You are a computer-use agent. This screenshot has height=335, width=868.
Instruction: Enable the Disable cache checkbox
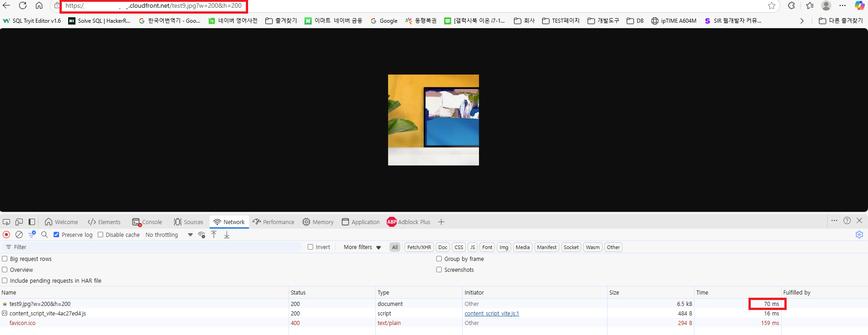[x=100, y=235]
